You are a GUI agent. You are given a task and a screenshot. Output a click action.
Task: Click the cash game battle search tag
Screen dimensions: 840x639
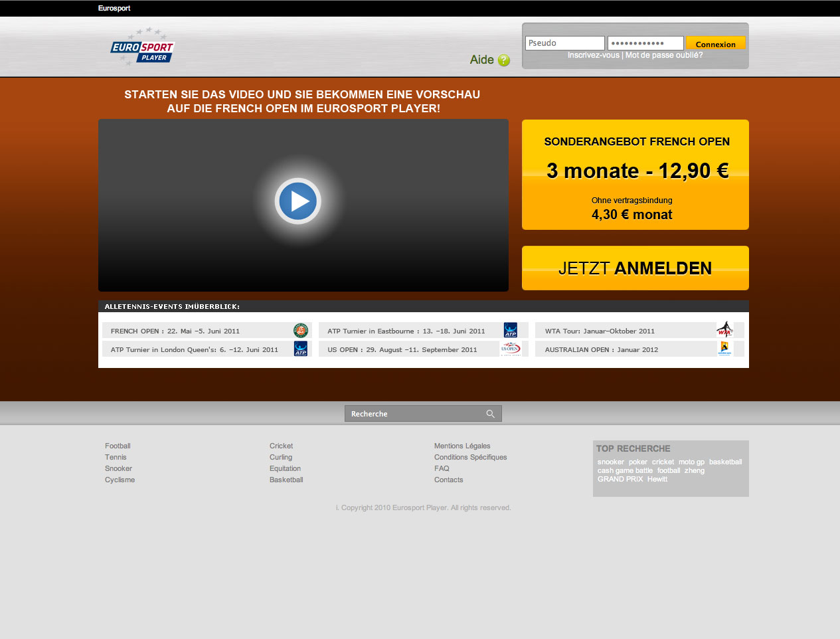click(625, 470)
